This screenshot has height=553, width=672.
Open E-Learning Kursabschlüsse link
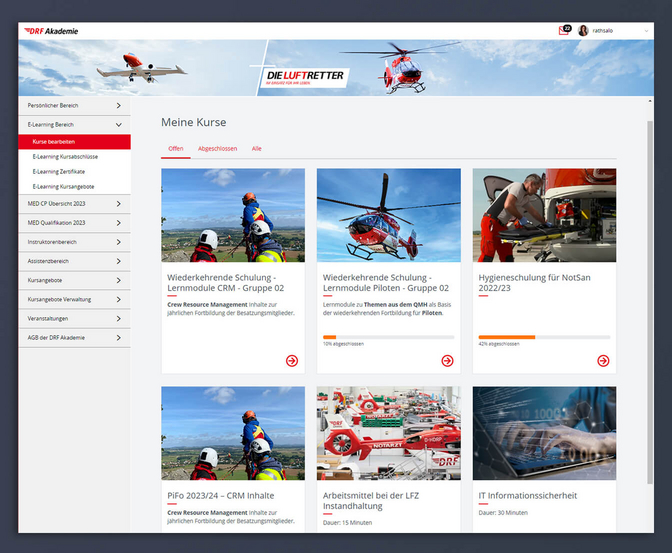63,156
